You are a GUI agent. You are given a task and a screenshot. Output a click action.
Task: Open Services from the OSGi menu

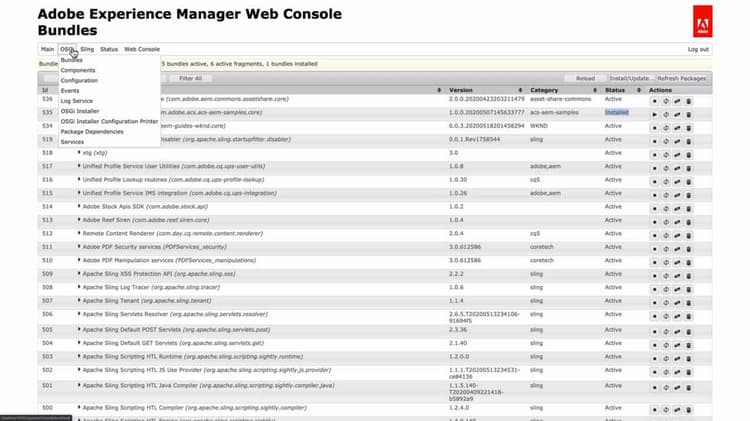pyautogui.click(x=72, y=142)
